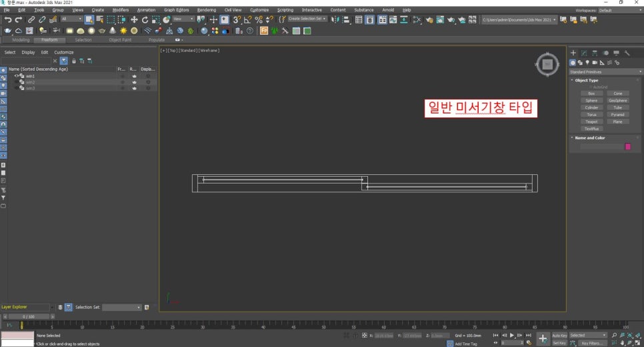Click the Undo arrow icon

point(8,19)
